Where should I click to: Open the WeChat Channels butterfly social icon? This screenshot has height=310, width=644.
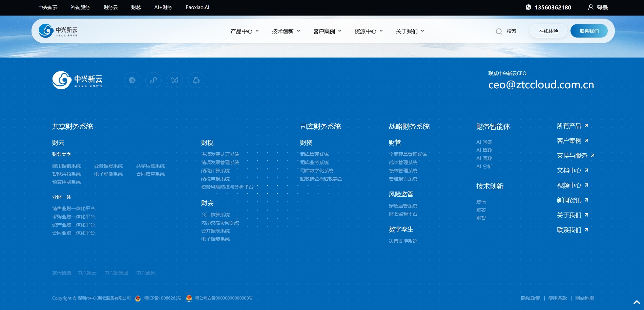[175, 80]
